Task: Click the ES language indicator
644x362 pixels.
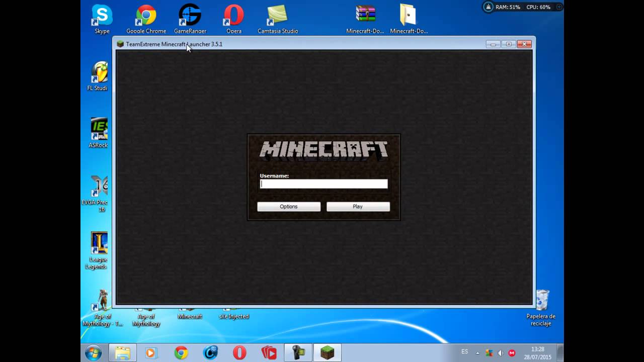Action: coord(464,351)
